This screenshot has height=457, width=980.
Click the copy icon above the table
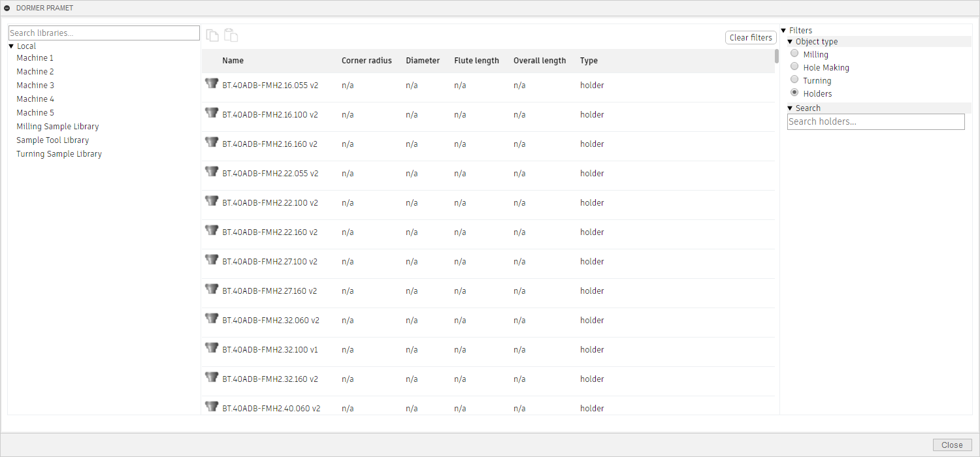point(212,36)
